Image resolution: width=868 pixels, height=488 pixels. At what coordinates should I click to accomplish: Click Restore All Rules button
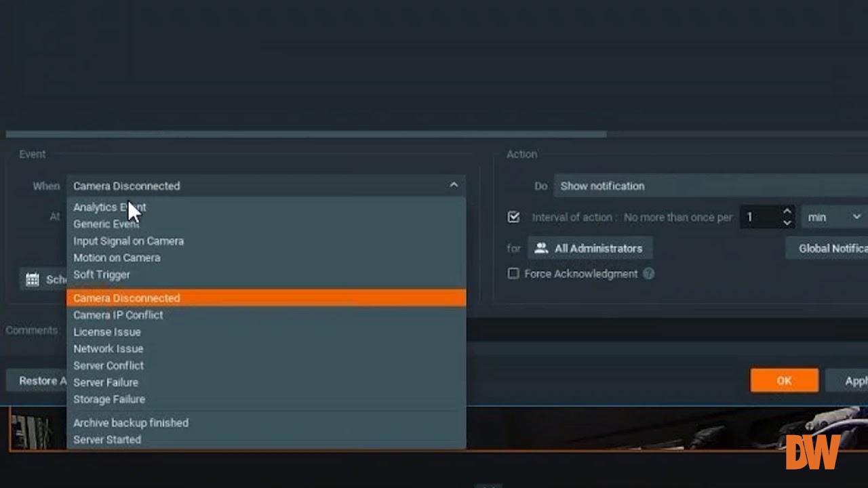[38, 381]
